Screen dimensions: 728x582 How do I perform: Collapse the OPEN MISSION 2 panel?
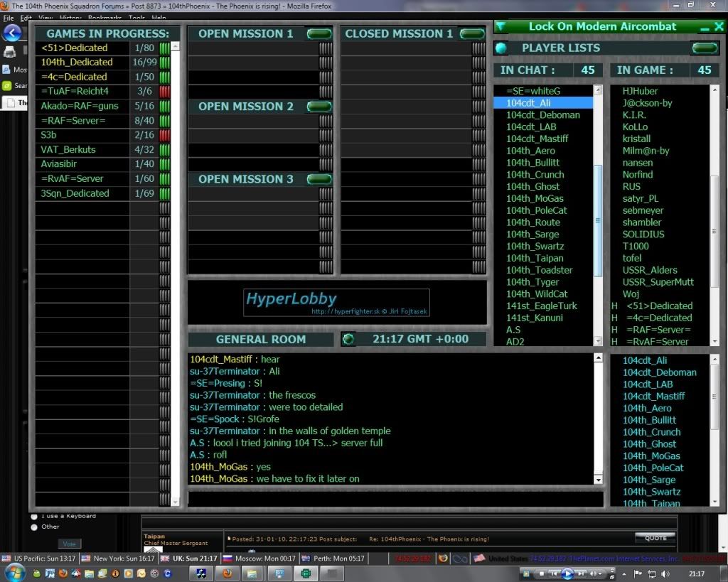tap(318, 106)
